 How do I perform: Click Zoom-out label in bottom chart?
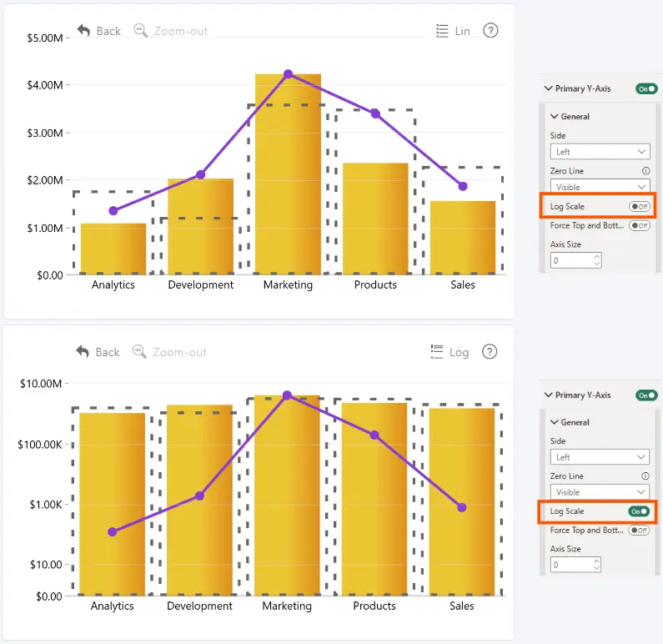[x=180, y=352]
